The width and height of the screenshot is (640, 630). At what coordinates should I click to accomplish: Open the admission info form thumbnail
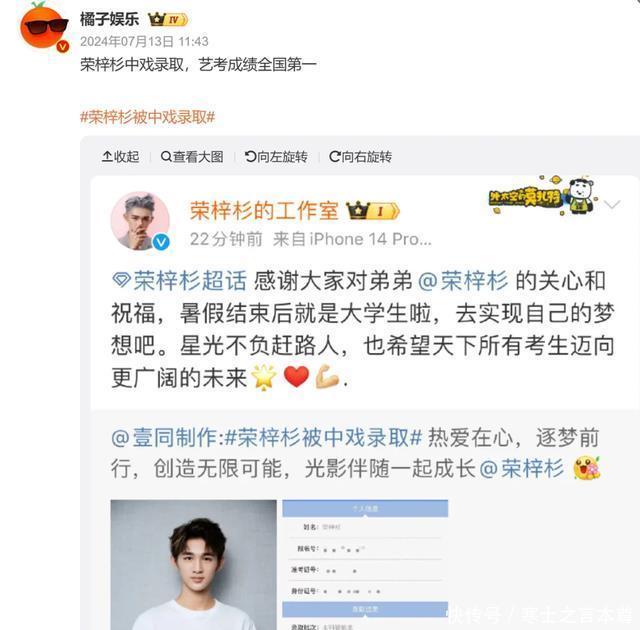[365, 565]
